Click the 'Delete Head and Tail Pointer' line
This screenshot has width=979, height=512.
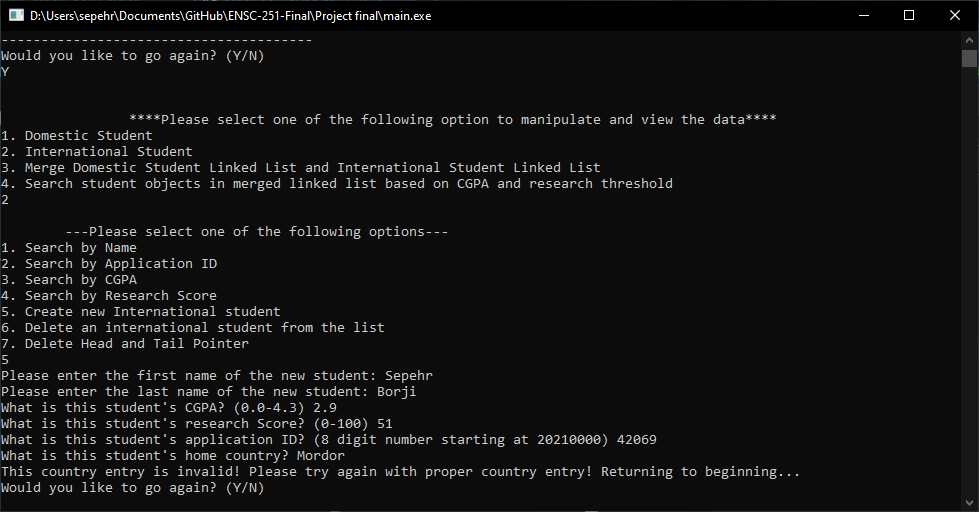tap(124, 343)
